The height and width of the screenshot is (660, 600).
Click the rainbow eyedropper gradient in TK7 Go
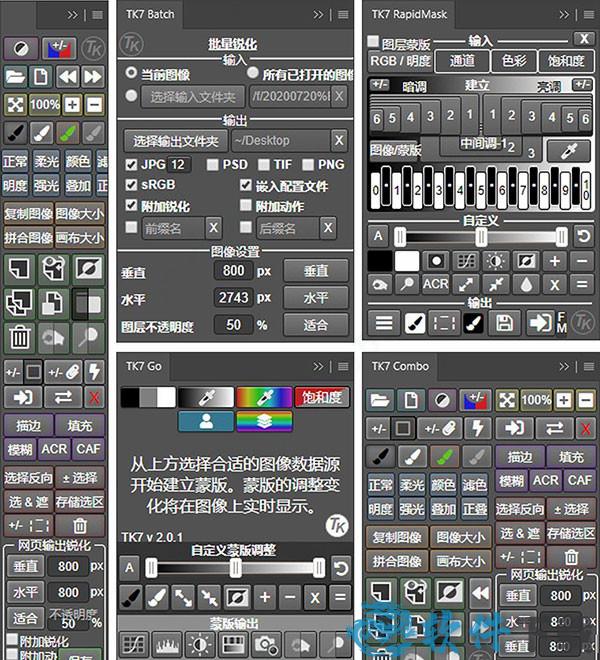tap(264, 397)
